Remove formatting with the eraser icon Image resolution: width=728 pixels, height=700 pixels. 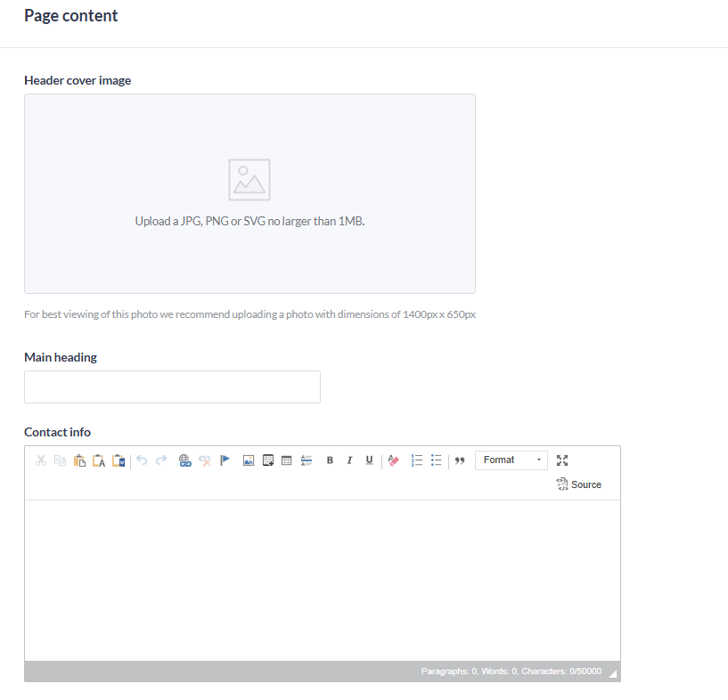coord(393,460)
